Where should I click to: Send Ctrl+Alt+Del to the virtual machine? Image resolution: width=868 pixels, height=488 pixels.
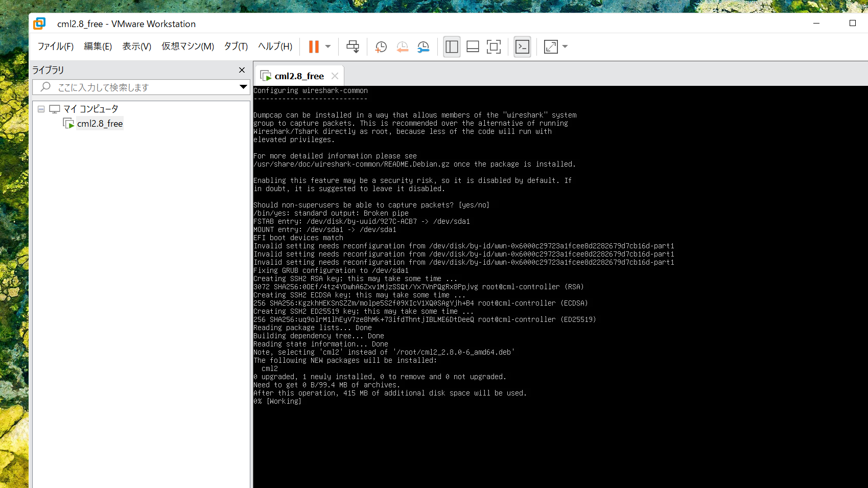pos(353,47)
